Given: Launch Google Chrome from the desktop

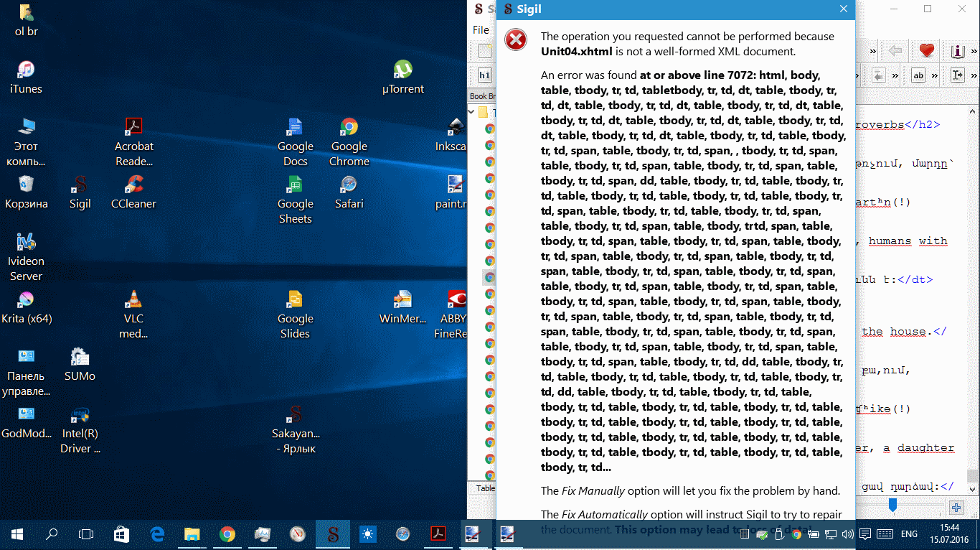Looking at the screenshot, I should point(349,142).
